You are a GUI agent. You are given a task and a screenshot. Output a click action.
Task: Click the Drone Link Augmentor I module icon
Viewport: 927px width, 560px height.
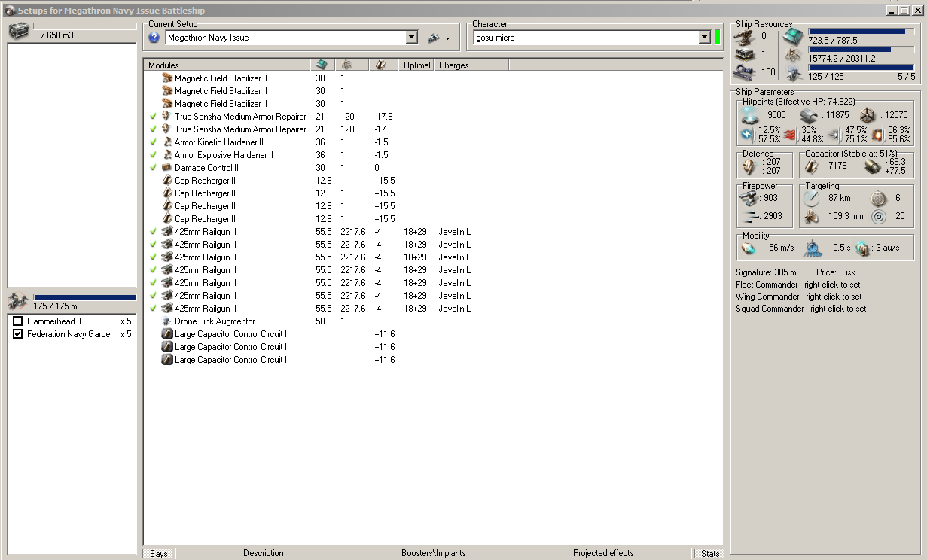click(167, 321)
